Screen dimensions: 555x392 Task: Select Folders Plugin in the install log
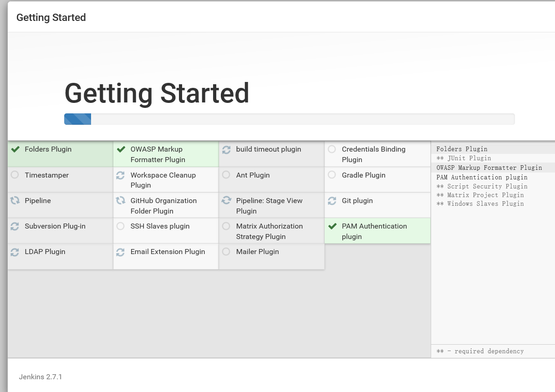pos(462,149)
